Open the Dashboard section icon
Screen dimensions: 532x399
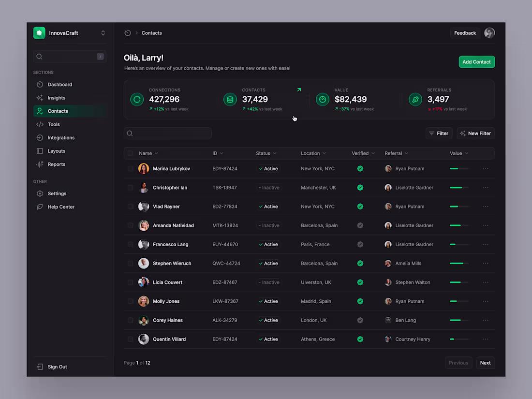40,84
